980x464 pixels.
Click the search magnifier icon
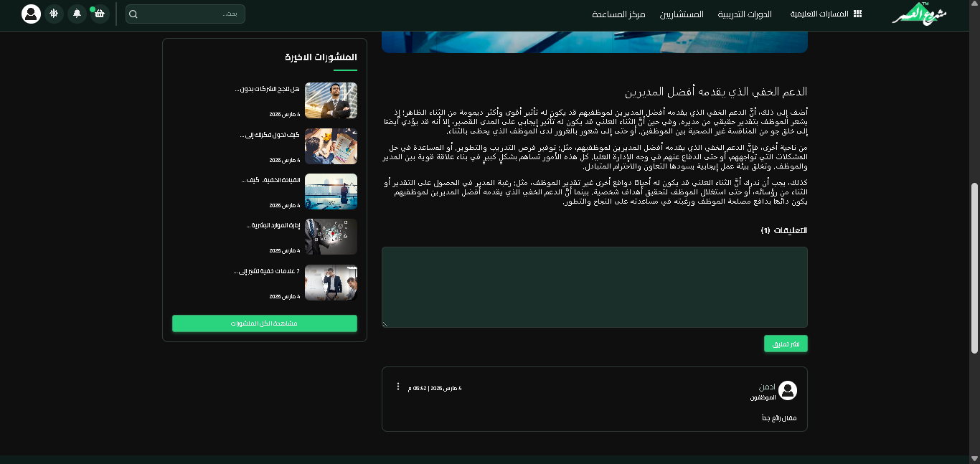(133, 14)
